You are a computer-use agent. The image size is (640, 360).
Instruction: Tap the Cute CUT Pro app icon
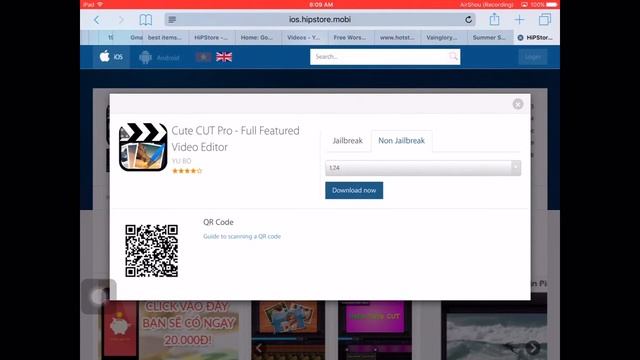(143, 147)
